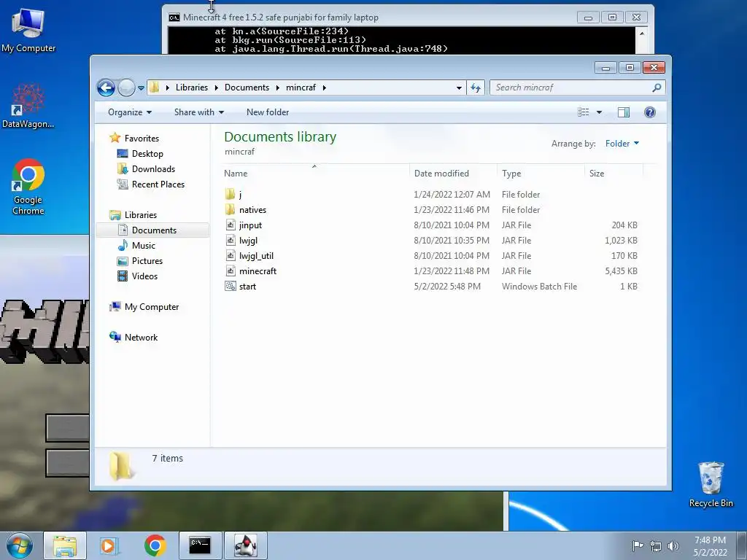Screen dimensions: 747x560
Task: Select Documents in the address breadcrumb
Action: 247,87
